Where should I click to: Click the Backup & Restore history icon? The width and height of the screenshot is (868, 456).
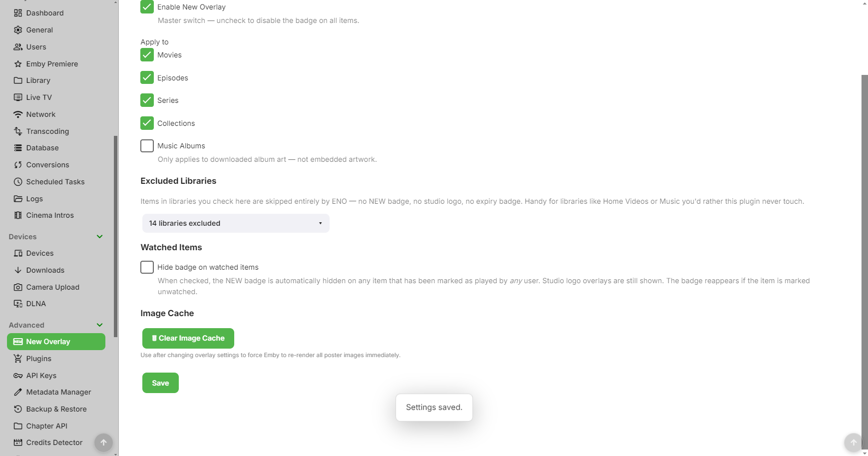tap(18, 409)
